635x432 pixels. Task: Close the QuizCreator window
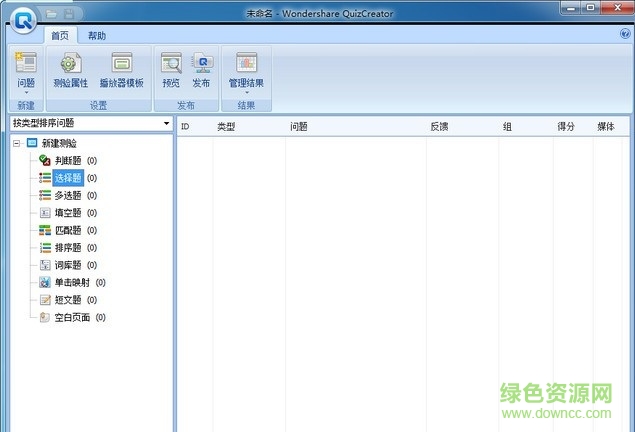tap(617, 8)
